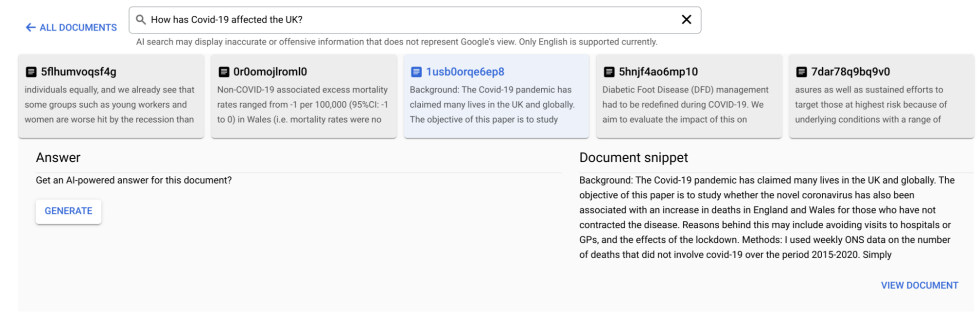Click document icon for 0r0omojlroml0
Image resolution: width=980 pixels, height=312 pixels.
click(224, 72)
